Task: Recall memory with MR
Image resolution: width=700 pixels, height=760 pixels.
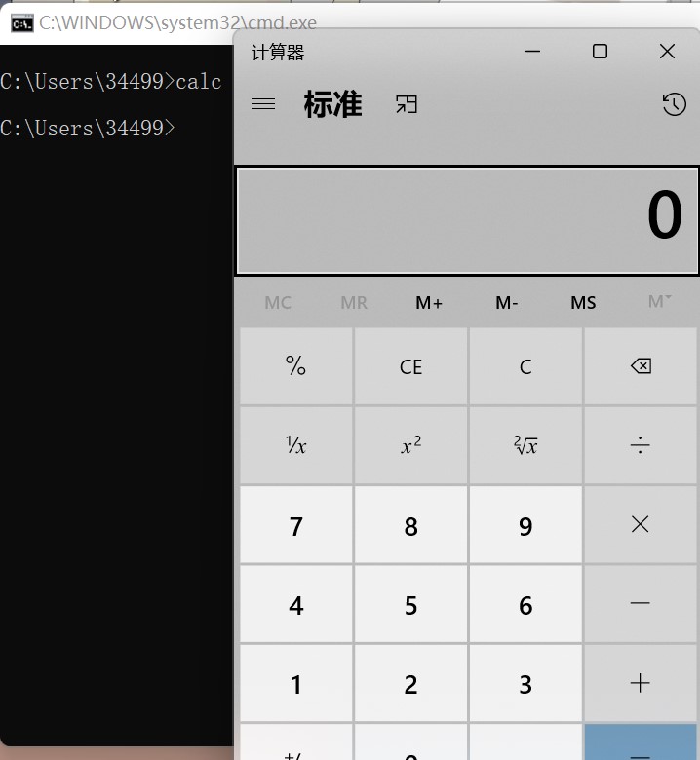Action: click(x=354, y=302)
